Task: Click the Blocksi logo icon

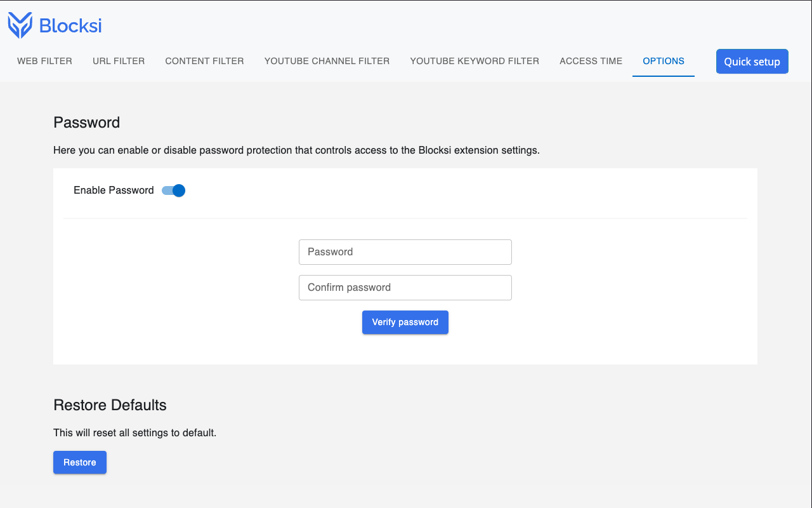Action: [x=20, y=25]
